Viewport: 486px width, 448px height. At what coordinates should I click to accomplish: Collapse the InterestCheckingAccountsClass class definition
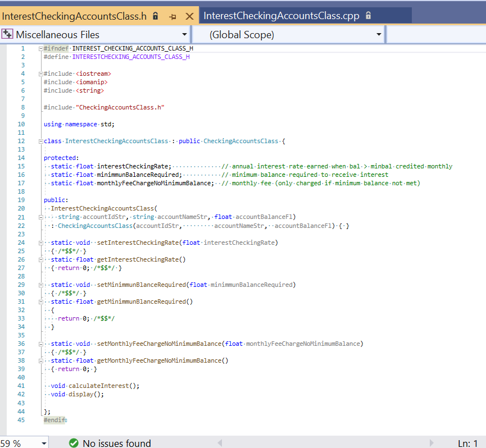tap(39, 141)
